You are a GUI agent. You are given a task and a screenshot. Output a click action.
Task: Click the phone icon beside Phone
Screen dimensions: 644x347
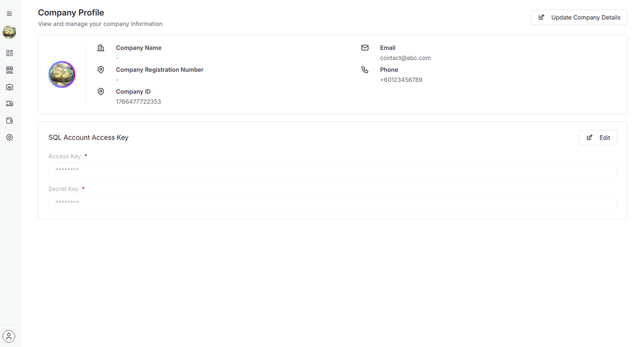point(365,70)
